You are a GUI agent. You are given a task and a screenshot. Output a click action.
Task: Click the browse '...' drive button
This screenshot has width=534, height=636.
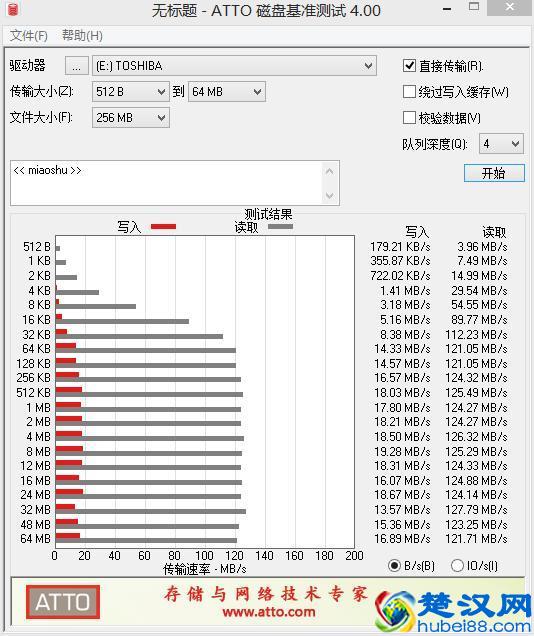76,66
